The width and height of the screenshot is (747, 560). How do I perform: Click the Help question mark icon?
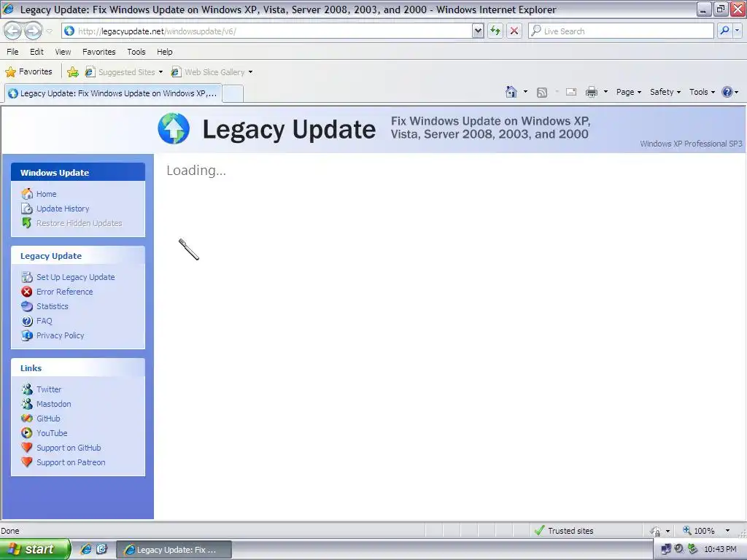coord(727,92)
